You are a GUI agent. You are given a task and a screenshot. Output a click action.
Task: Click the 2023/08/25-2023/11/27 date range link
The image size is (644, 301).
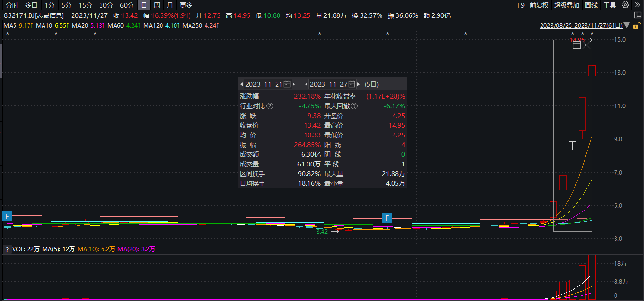tap(581, 25)
